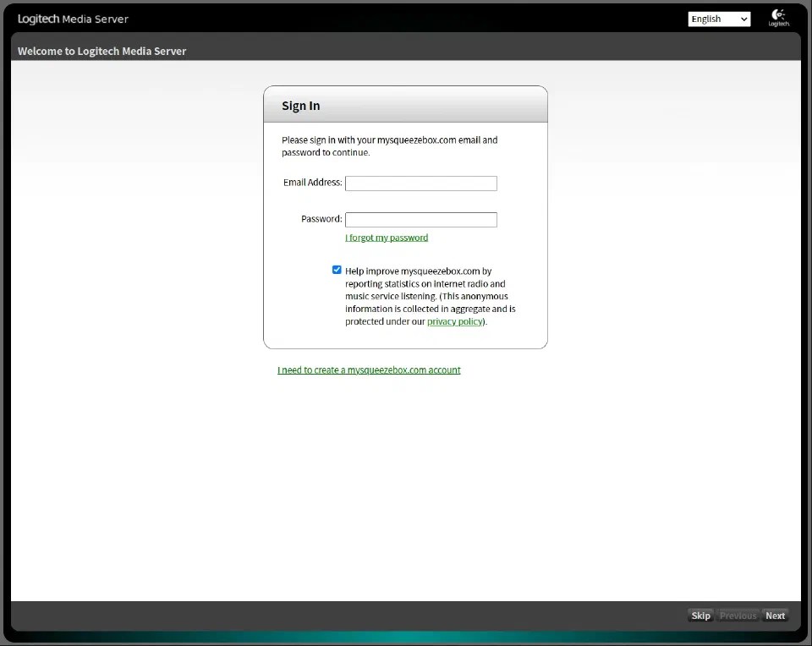Focus the Password field

(x=421, y=220)
